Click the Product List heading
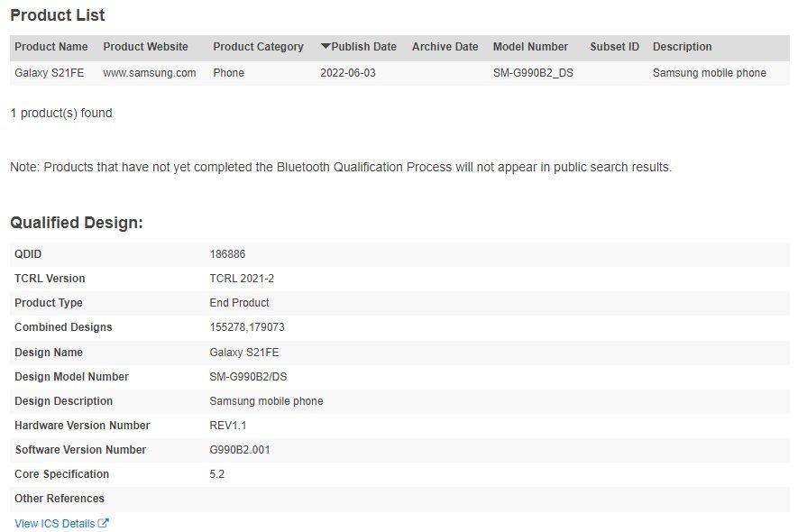The height and width of the screenshot is (532, 798). [x=58, y=15]
